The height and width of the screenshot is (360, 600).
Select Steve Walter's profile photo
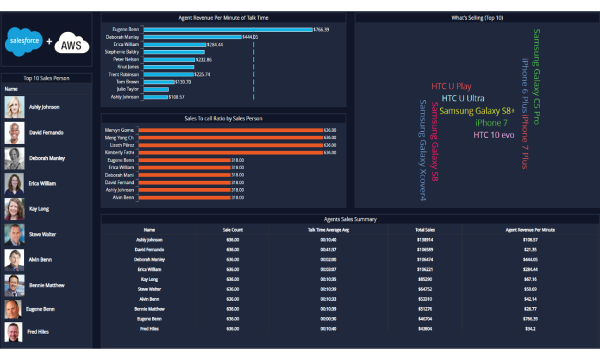click(15, 235)
